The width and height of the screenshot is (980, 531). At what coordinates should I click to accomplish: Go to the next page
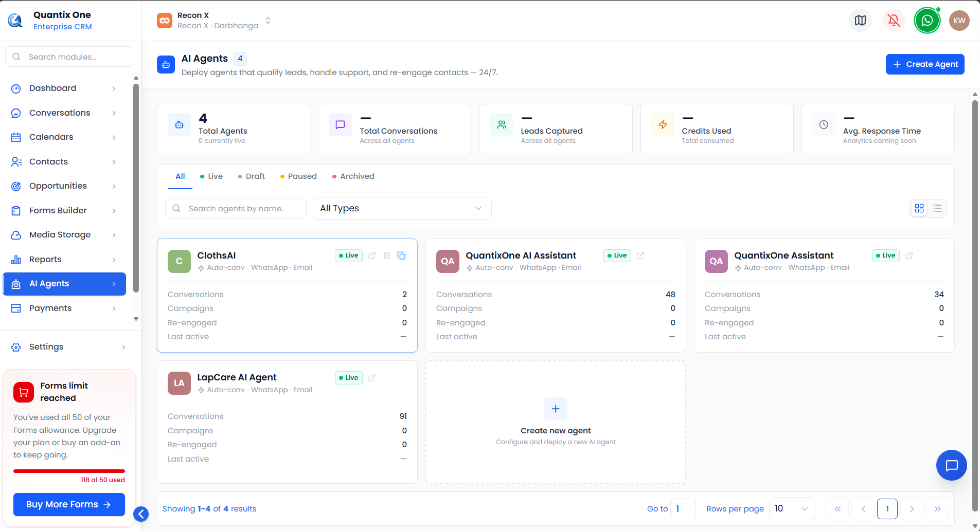click(x=912, y=509)
